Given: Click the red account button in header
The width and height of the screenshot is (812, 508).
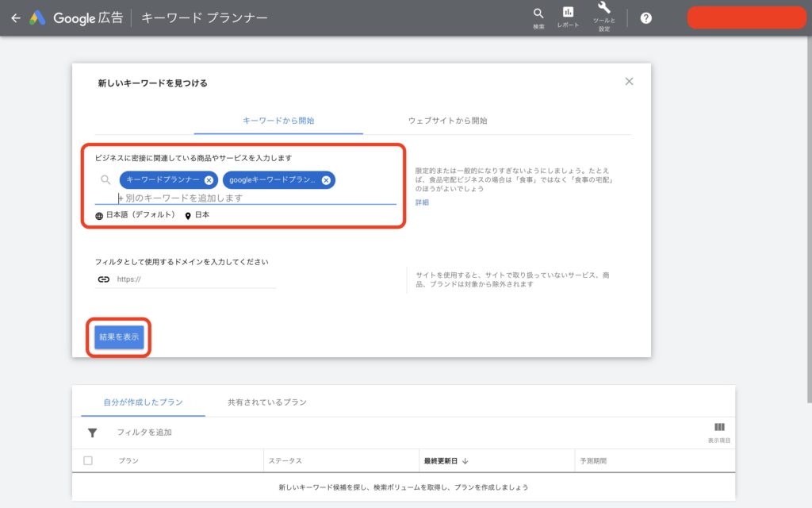Looking at the screenshot, I should pos(747,17).
